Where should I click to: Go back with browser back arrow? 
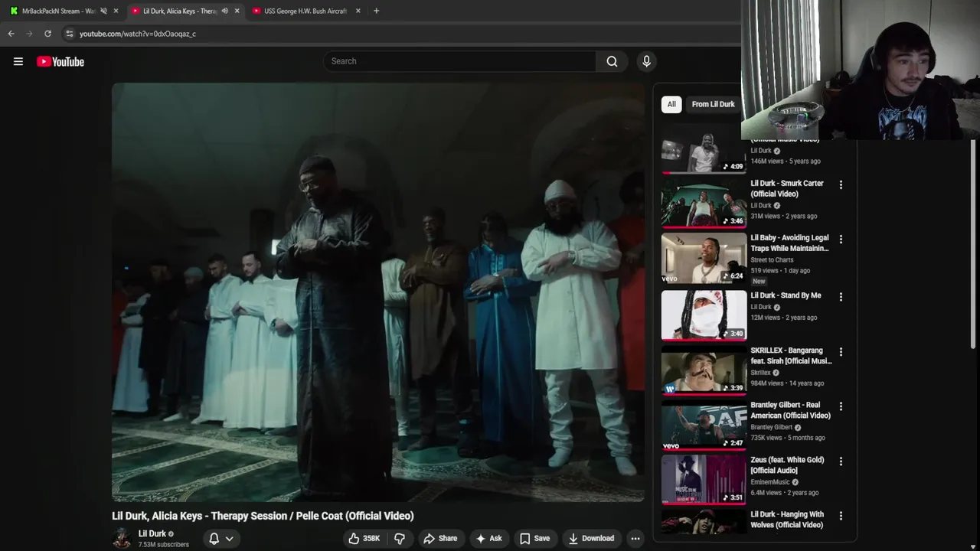[x=11, y=34]
